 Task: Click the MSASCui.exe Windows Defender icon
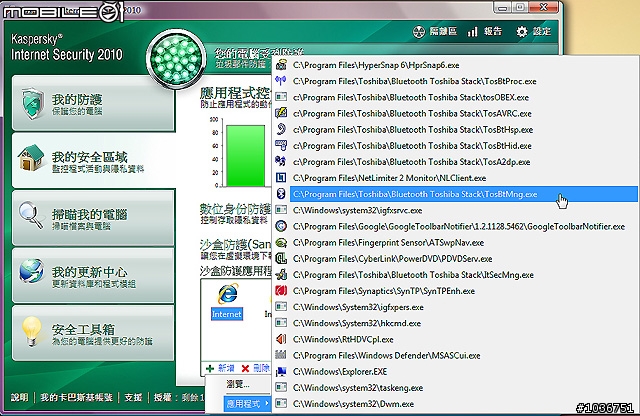point(281,355)
